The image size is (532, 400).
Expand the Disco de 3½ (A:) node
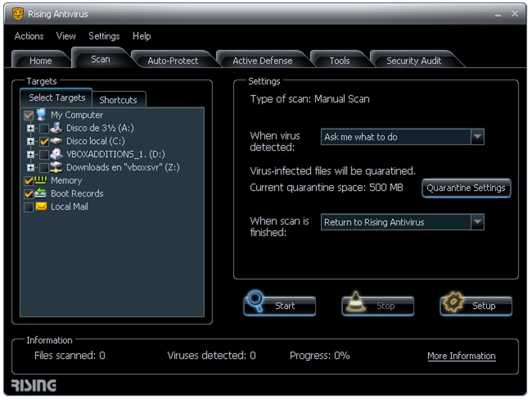coord(31,128)
